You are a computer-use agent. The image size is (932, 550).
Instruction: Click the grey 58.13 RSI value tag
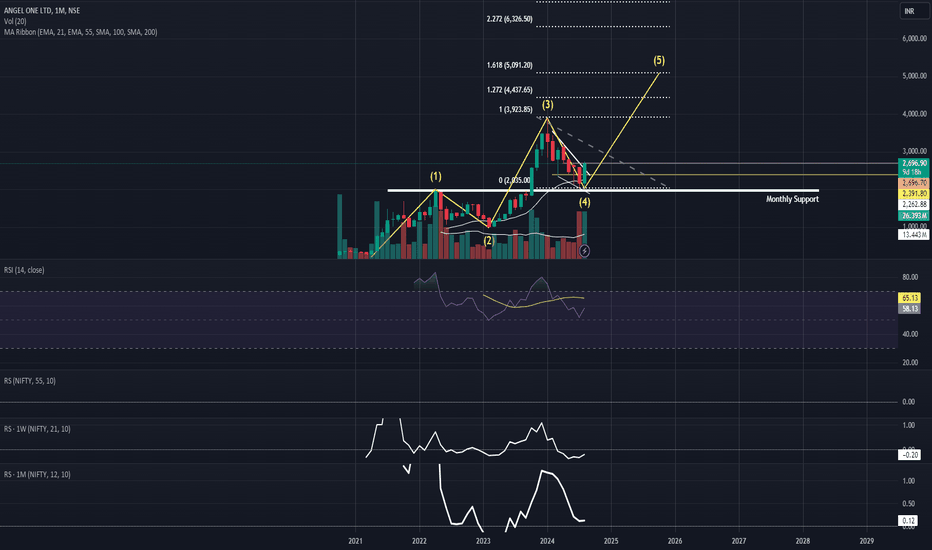[910, 309]
